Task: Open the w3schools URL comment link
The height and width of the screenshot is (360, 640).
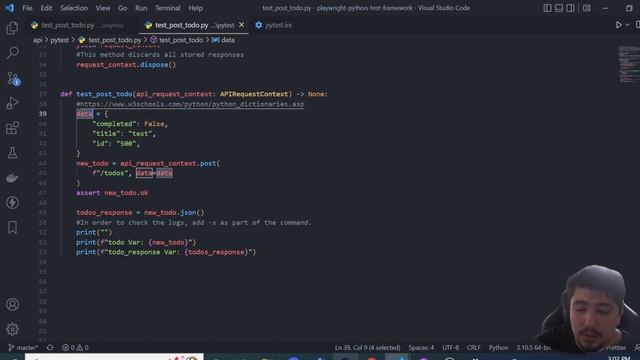Action: click(190, 104)
